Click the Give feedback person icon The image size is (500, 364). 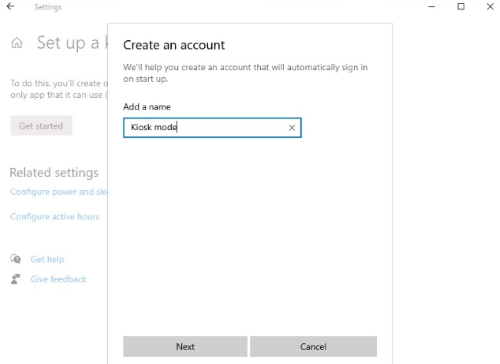15,279
